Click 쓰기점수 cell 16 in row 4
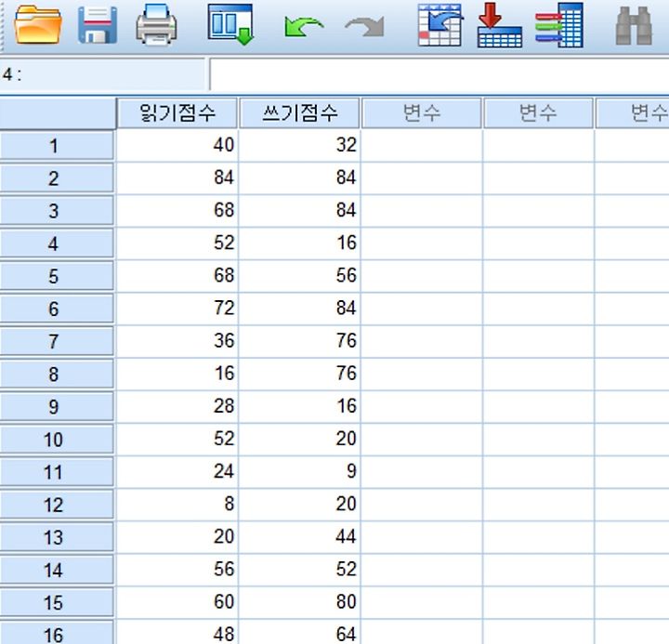The image size is (669, 644). [x=299, y=243]
